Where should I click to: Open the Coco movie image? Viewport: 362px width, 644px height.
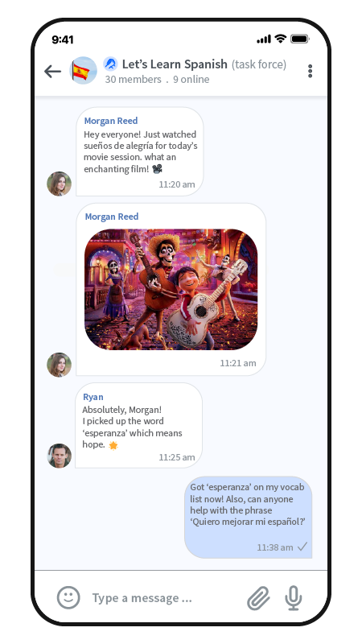(171, 290)
